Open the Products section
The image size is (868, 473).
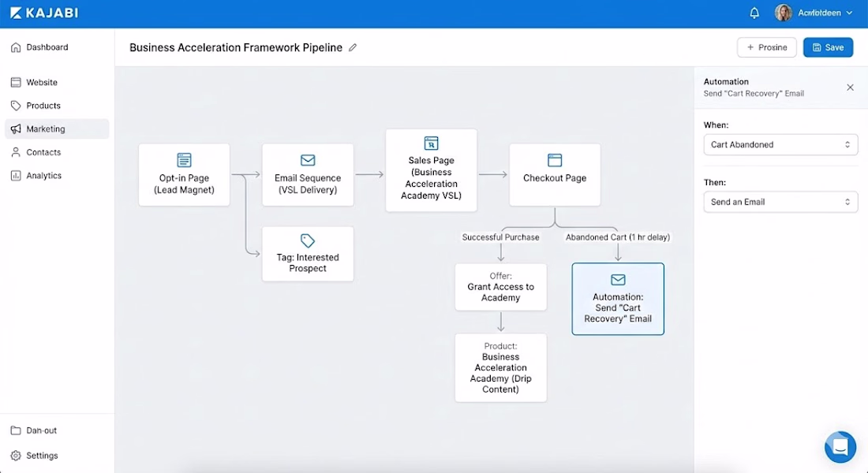pos(57,106)
